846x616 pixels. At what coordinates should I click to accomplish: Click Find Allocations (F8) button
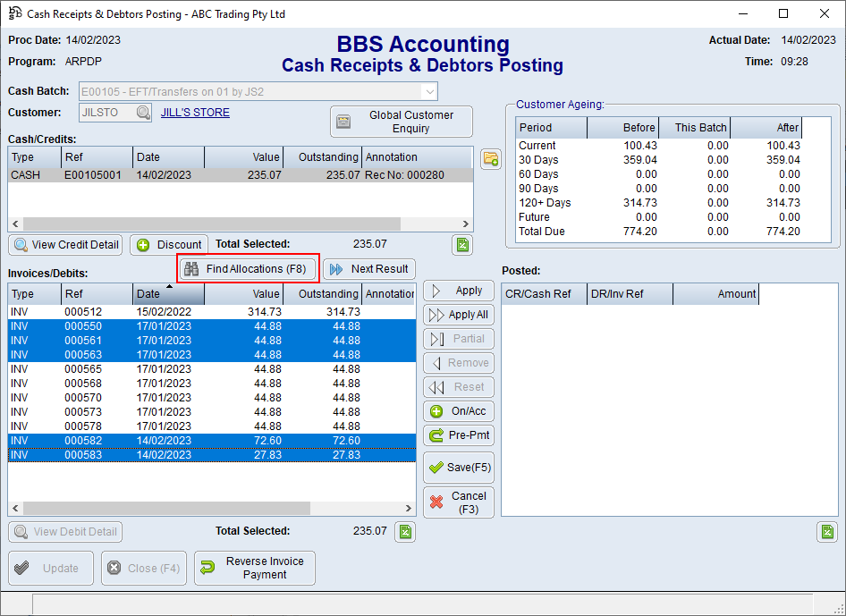tap(247, 269)
